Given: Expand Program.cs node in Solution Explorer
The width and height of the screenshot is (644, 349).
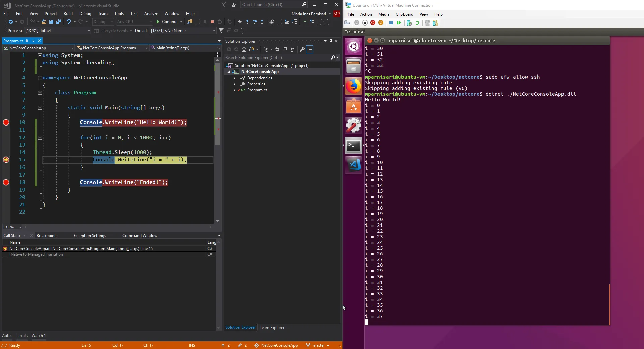Looking at the screenshot, I should 234,90.
